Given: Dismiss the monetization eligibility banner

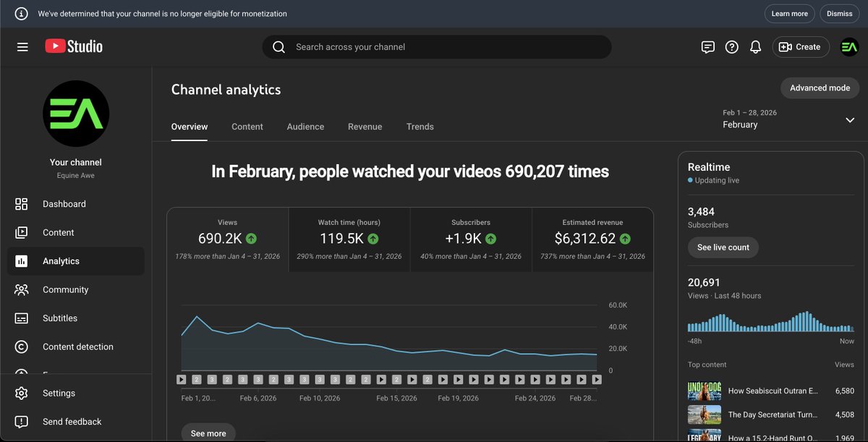Looking at the screenshot, I should point(840,14).
